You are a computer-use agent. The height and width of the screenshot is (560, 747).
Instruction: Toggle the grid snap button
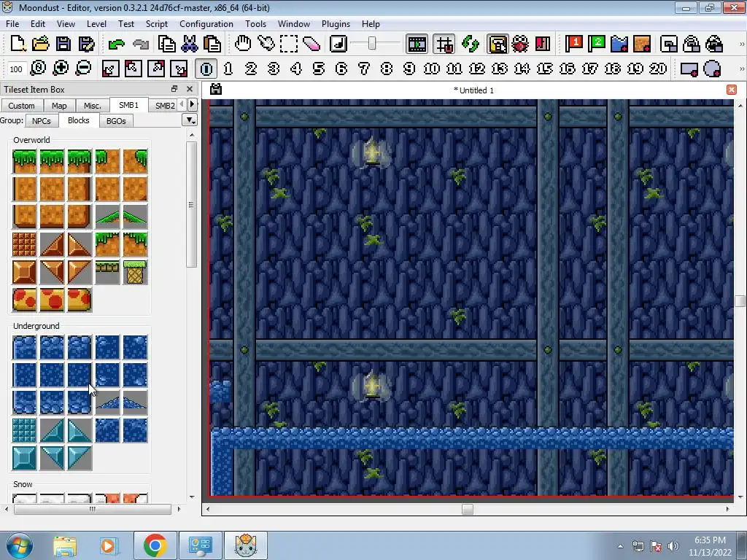pos(444,44)
